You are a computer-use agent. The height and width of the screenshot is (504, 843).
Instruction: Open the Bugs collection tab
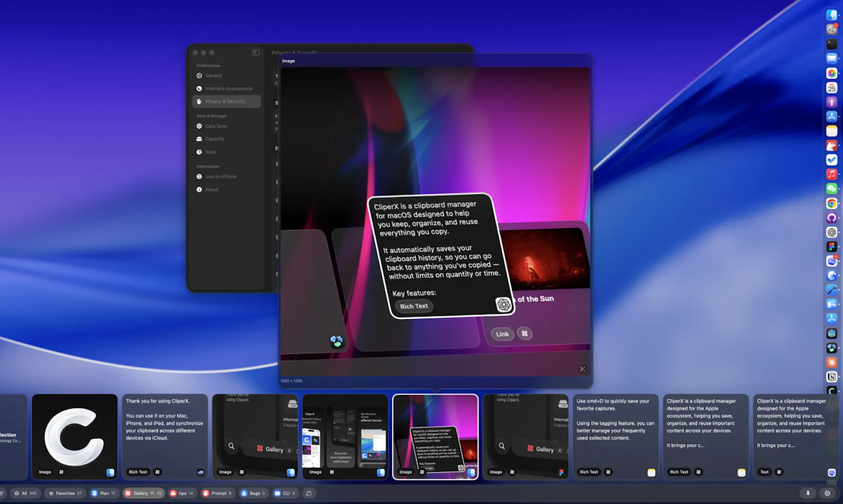pyautogui.click(x=253, y=493)
